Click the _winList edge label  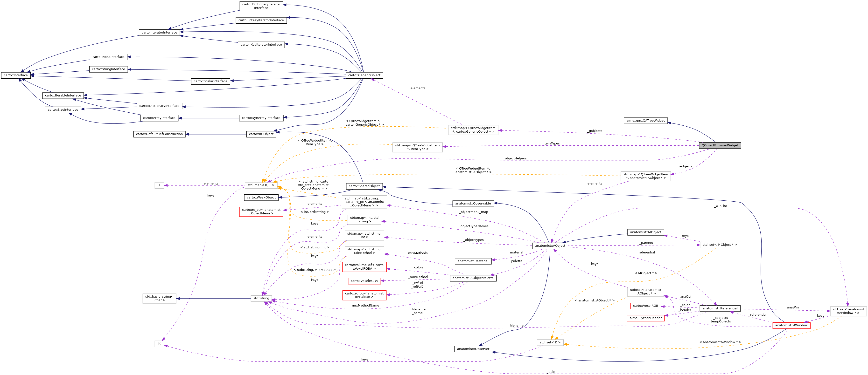point(721,206)
